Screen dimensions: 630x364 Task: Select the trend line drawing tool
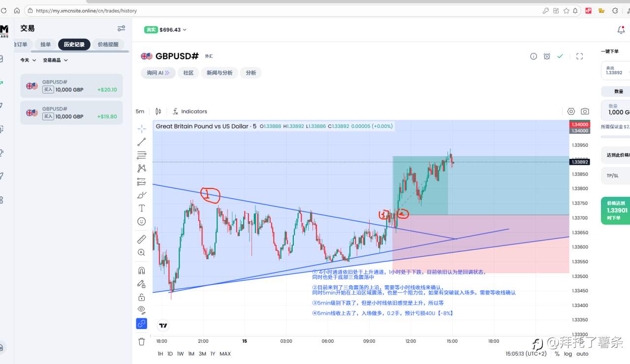click(x=142, y=142)
